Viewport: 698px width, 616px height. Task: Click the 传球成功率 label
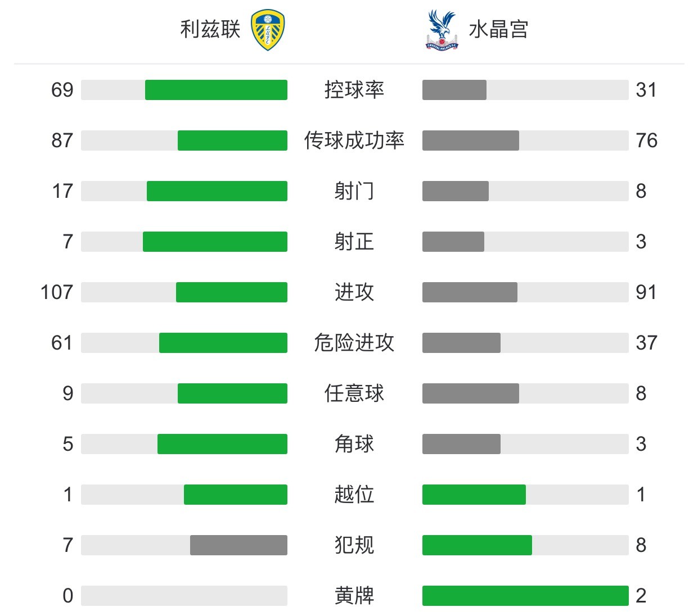click(x=354, y=141)
